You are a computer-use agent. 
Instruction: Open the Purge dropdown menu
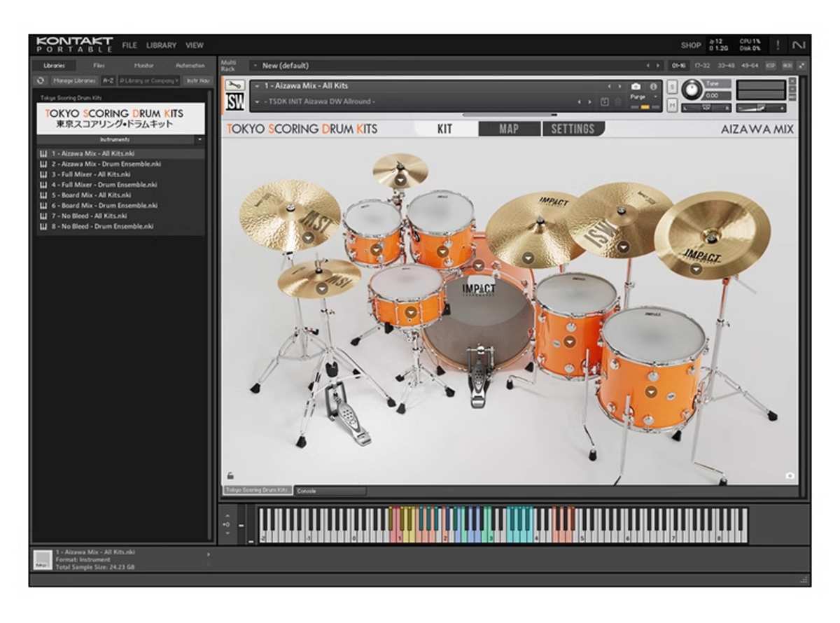tap(645, 97)
